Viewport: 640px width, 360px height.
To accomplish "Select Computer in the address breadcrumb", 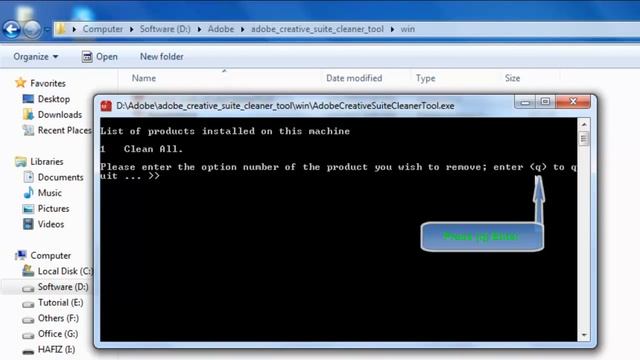I will click(x=102, y=29).
